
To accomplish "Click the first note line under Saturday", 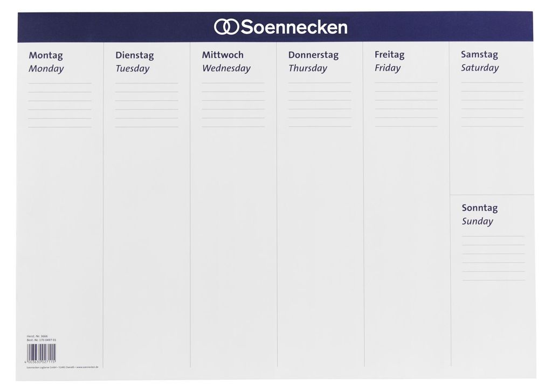I will (x=492, y=82).
